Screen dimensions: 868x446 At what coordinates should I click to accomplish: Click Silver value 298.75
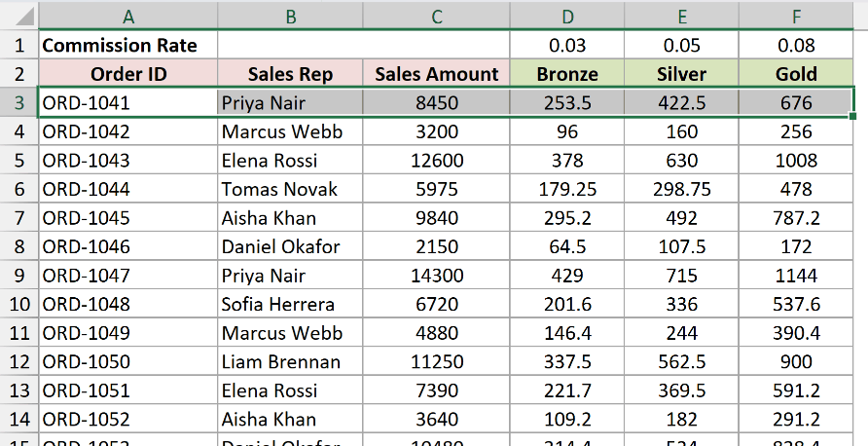point(682,189)
